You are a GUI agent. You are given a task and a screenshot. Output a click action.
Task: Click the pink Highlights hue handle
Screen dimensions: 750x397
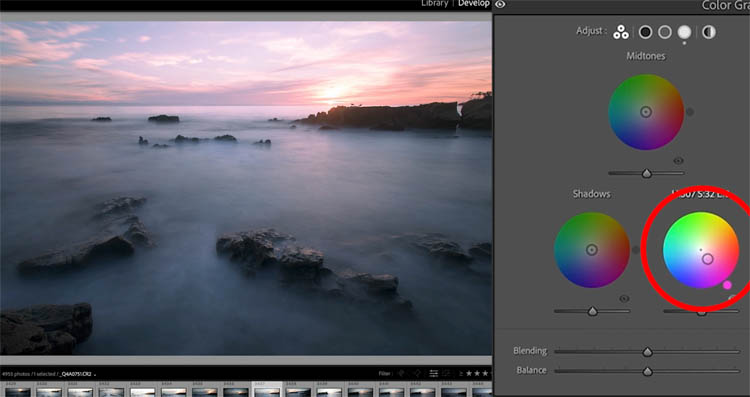pyautogui.click(x=727, y=285)
